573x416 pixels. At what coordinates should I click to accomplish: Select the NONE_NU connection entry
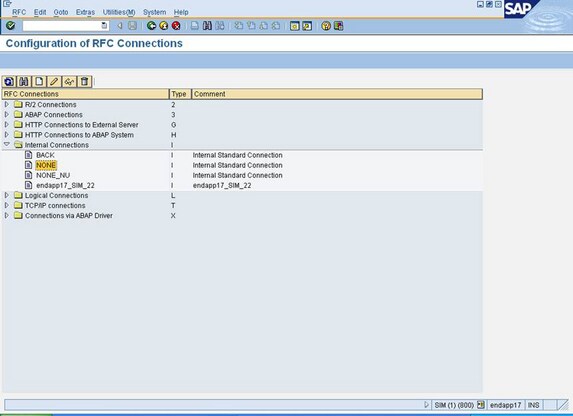pyautogui.click(x=53, y=175)
